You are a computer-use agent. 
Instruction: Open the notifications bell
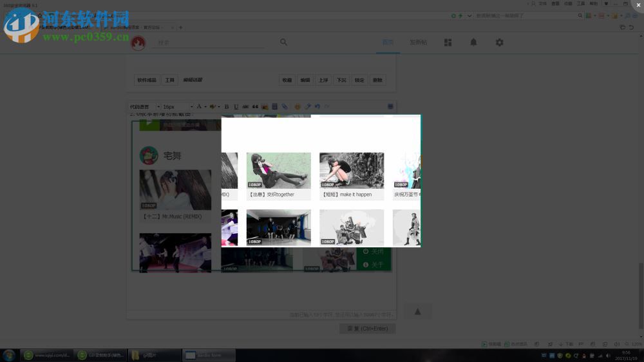pyautogui.click(x=473, y=42)
